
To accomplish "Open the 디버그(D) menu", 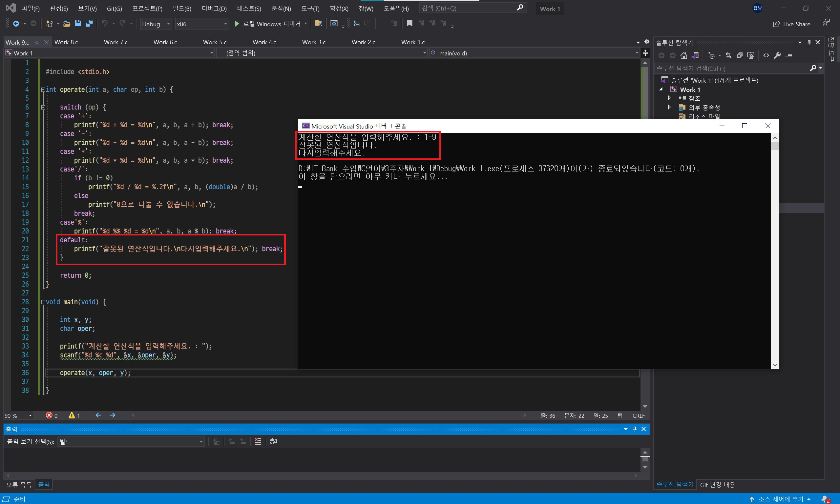I will (x=214, y=8).
